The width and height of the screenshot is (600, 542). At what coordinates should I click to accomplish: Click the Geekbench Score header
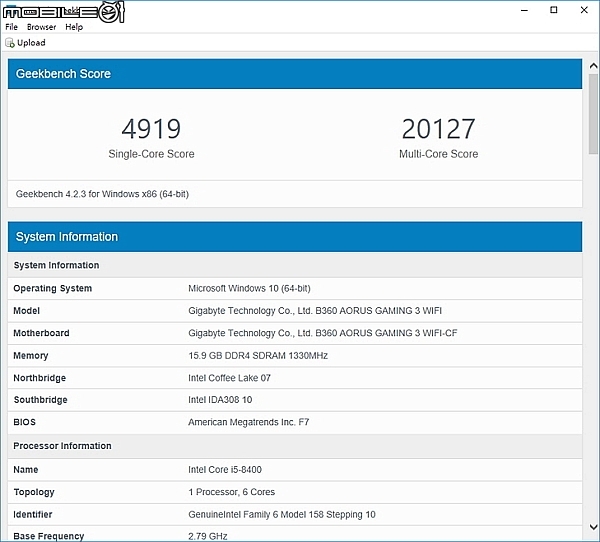295,74
